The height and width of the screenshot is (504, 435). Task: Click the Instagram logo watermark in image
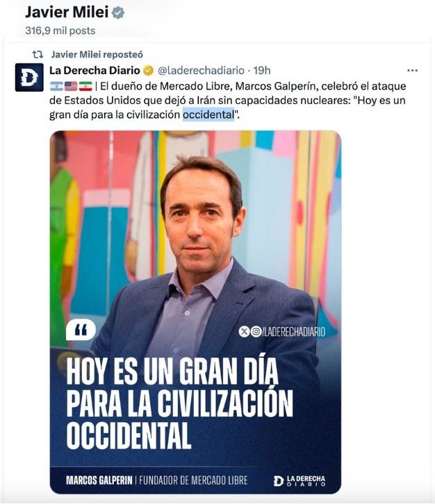coord(256,331)
